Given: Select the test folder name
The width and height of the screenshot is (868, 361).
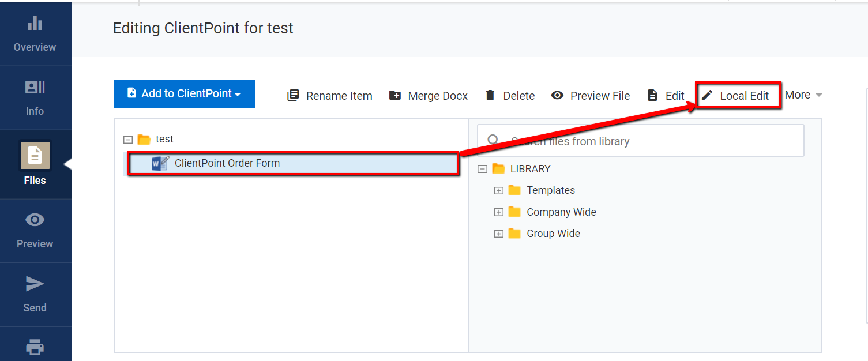Looking at the screenshot, I should click(164, 139).
